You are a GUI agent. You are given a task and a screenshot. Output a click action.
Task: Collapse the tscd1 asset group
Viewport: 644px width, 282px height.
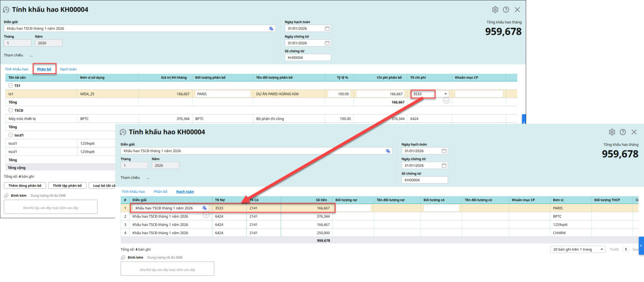click(10, 135)
